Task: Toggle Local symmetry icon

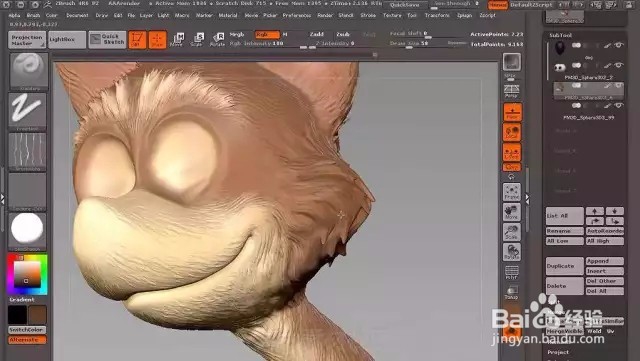Action: [512, 132]
